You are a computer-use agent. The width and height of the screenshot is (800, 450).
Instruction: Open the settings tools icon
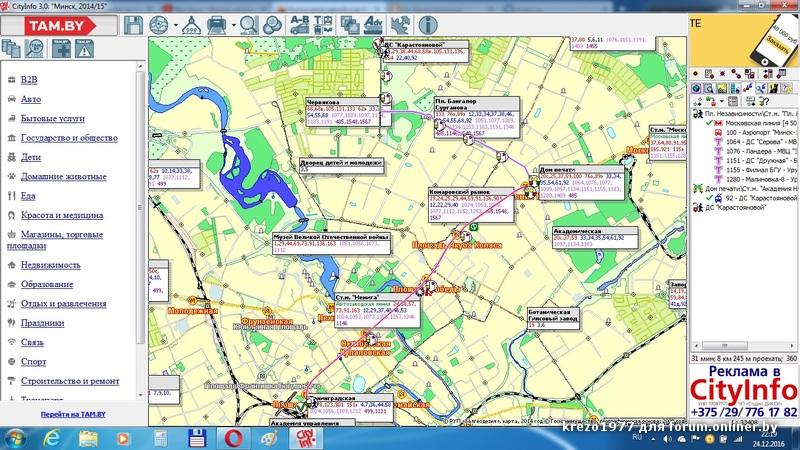point(401,25)
